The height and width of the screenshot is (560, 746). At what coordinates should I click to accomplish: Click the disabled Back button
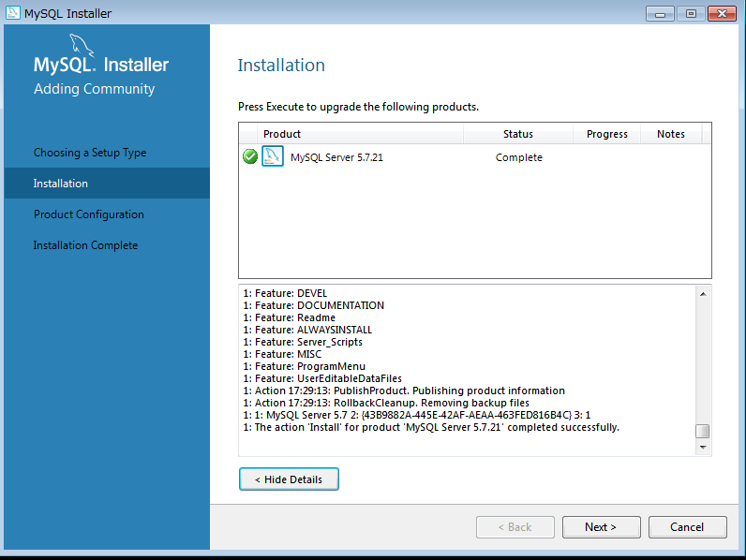(x=515, y=526)
